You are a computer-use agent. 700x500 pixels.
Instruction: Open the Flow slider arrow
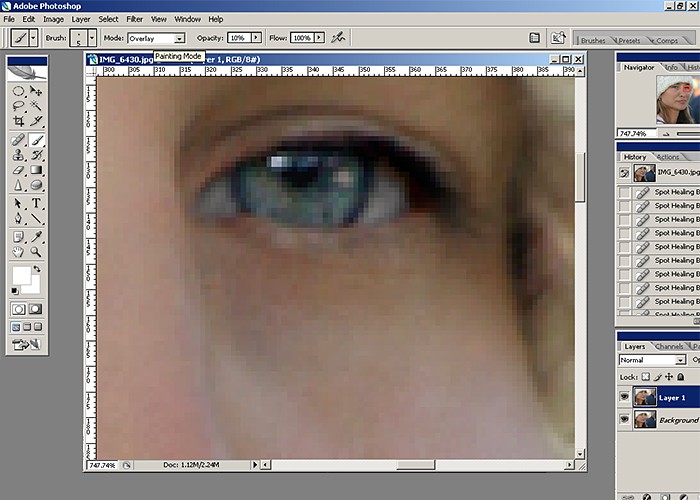pyautogui.click(x=319, y=38)
